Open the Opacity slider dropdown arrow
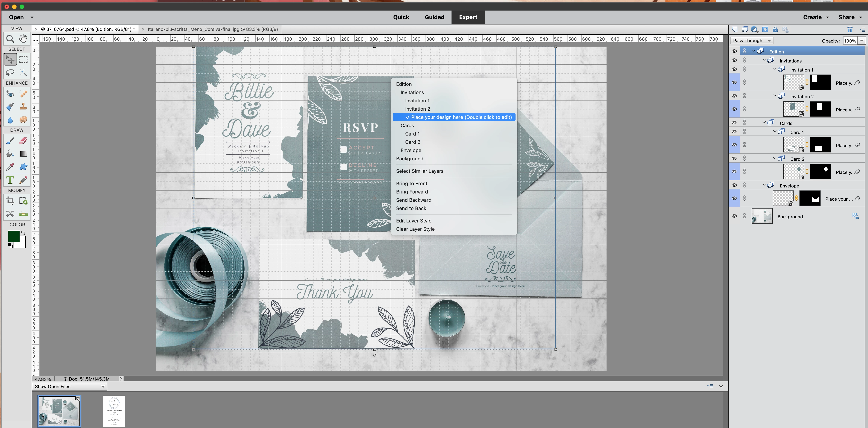This screenshot has height=428, width=868. [862, 40]
